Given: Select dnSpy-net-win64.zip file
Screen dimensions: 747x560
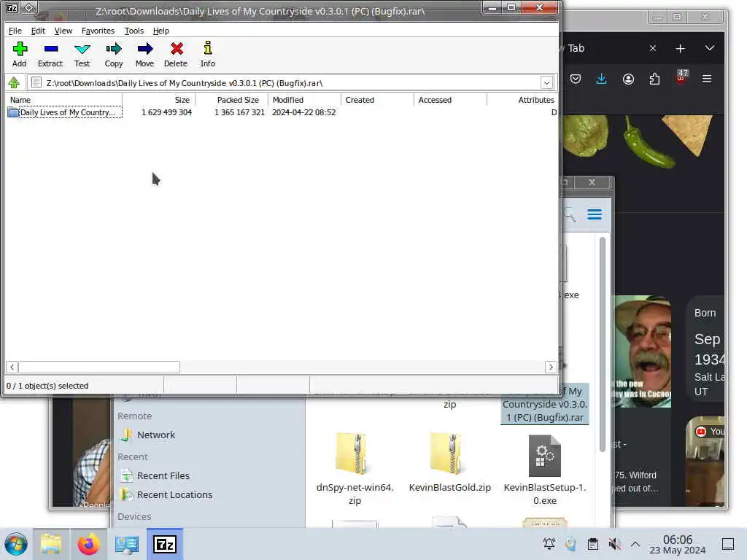Looking at the screenshot, I should pos(355,469).
